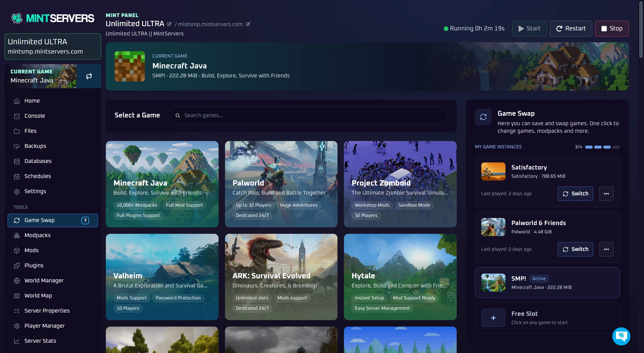Click the active SMP! instance card
The image size is (644, 353).
pyautogui.click(x=547, y=283)
